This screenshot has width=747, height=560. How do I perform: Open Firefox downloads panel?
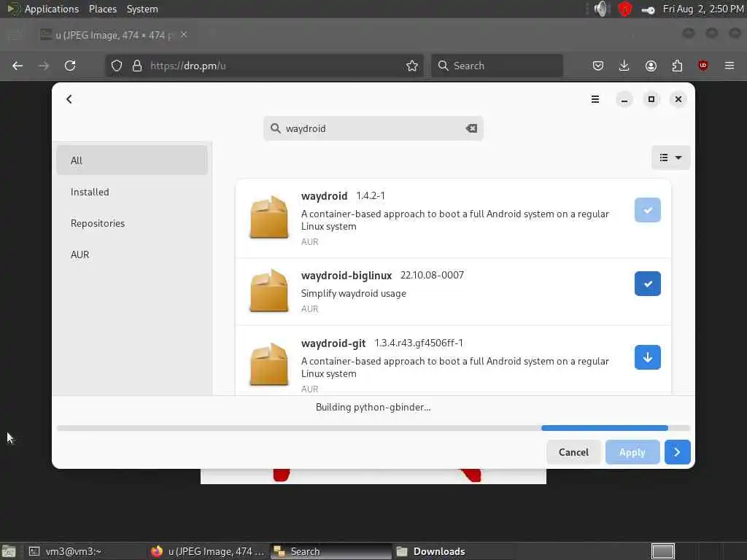coord(624,66)
